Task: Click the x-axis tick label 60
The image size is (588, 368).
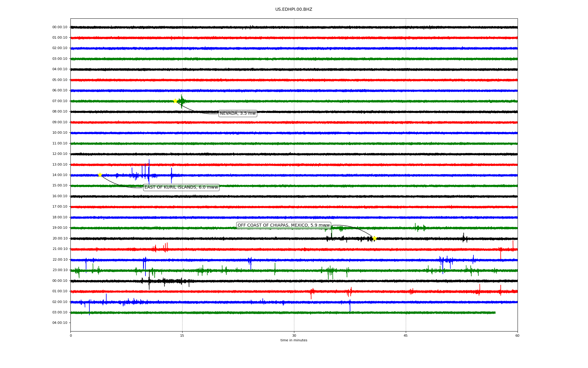Action: click(x=517, y=336)
